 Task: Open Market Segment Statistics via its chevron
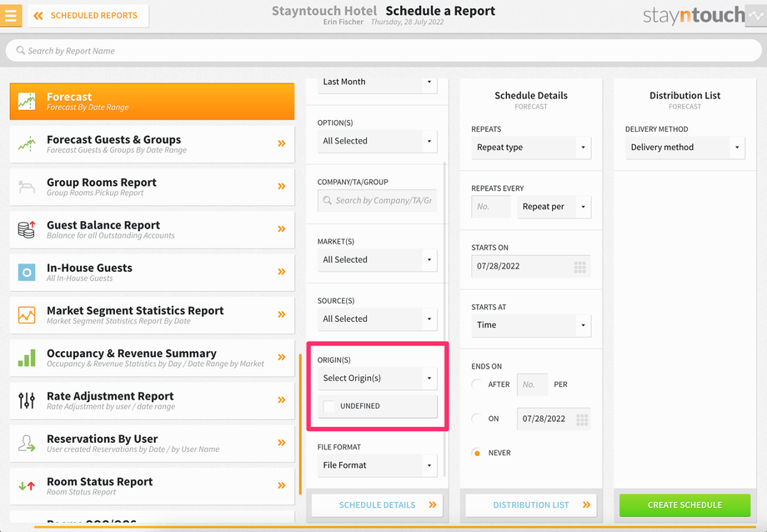[x=282, y=314]
